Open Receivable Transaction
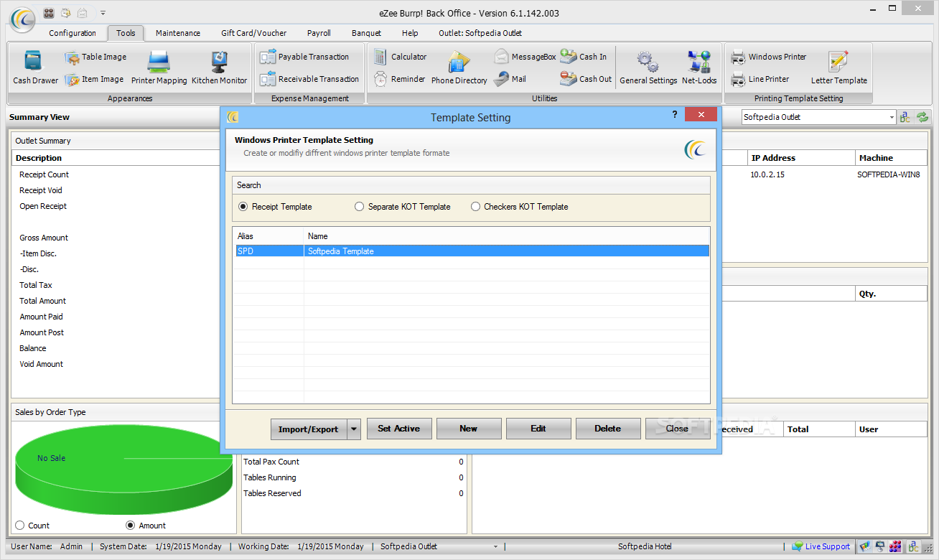 click(309, 79)
